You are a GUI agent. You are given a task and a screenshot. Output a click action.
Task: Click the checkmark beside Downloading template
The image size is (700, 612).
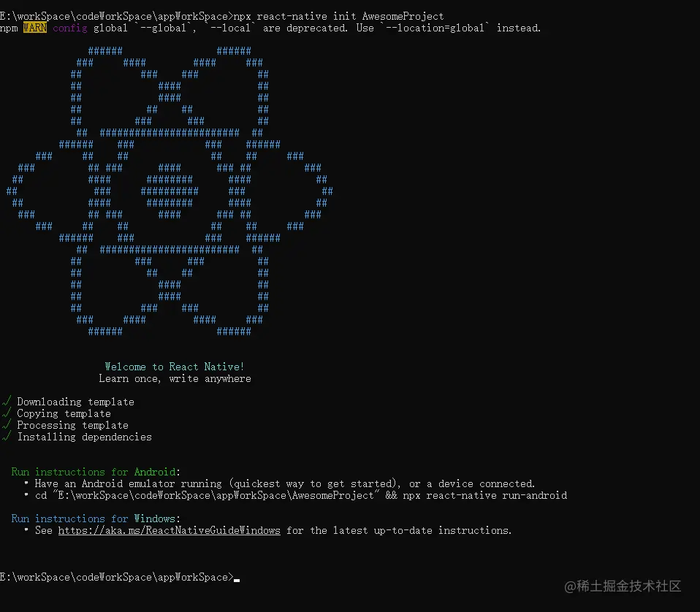(x=7, y=402)
